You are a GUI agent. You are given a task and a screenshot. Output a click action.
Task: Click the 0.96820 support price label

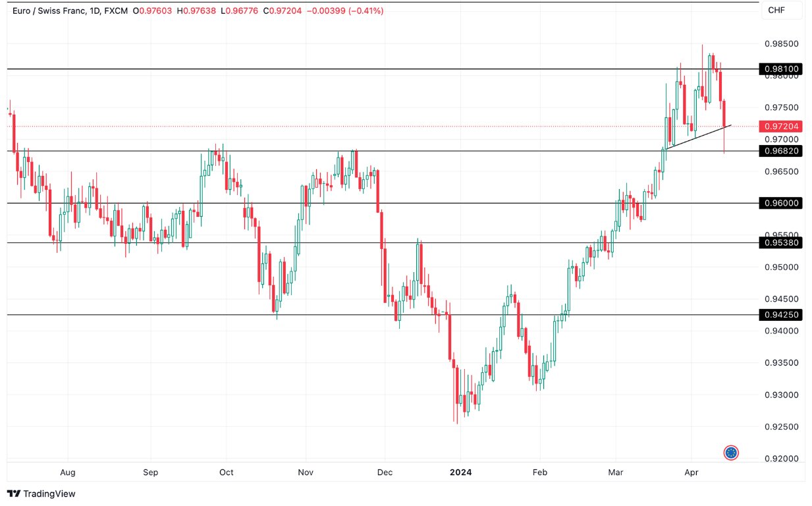tap(780, 151)
